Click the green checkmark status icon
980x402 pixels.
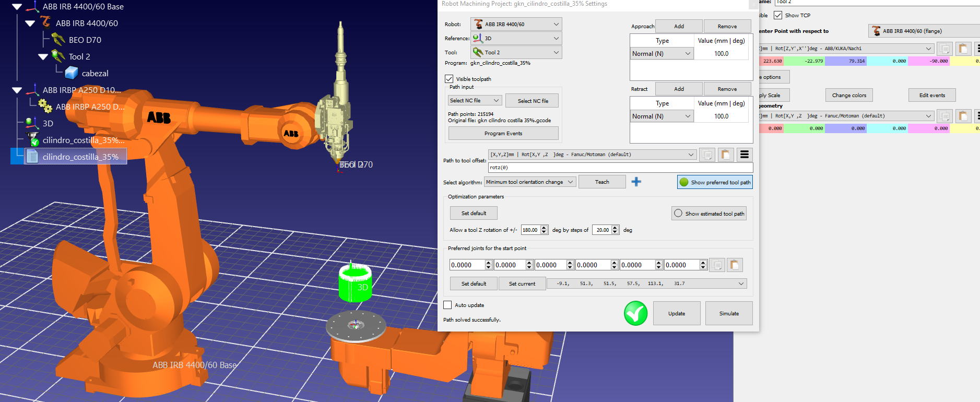tap(635, 313)
